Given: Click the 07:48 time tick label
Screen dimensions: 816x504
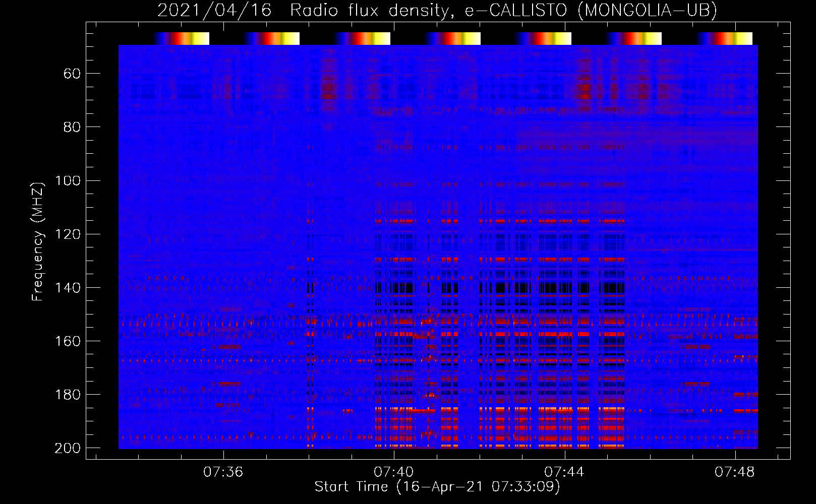Looking at the screenshot, I should tap(735, 472).
